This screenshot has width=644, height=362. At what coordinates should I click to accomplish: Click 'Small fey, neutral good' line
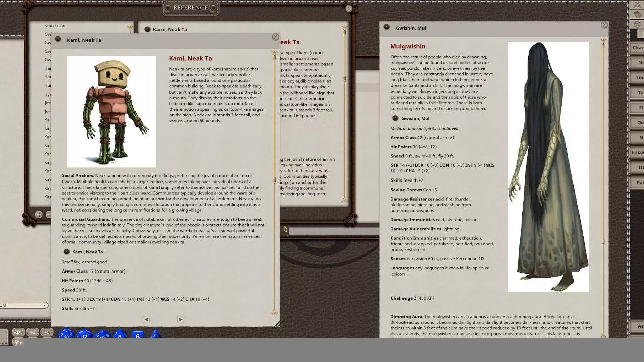point(85,262)
